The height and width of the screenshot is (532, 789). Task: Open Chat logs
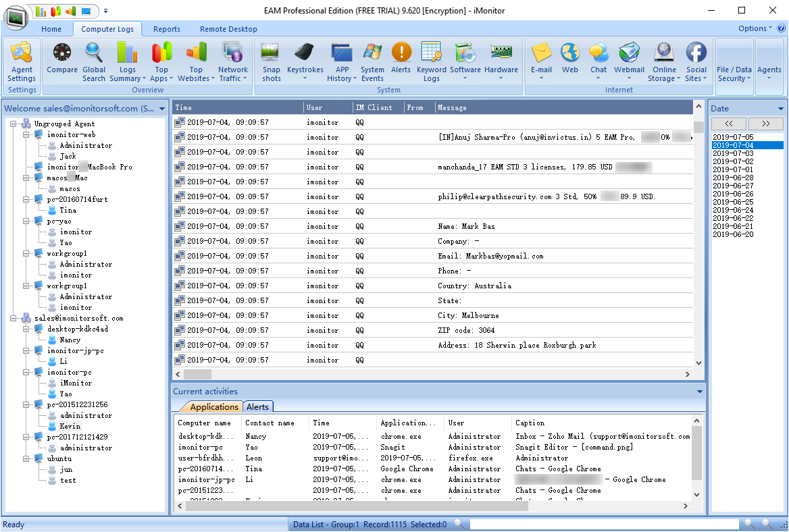point(599,62)
